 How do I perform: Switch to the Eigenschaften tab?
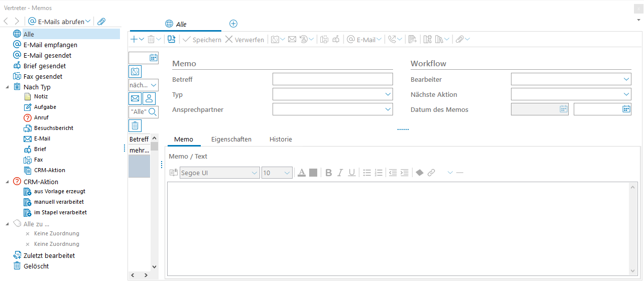click(x=231, y=139)
